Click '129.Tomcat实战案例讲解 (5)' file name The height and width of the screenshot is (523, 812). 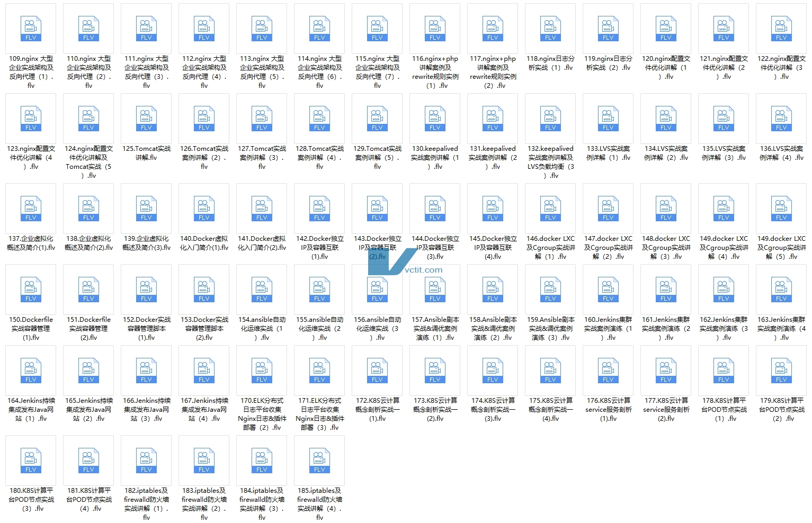point(377,158)
